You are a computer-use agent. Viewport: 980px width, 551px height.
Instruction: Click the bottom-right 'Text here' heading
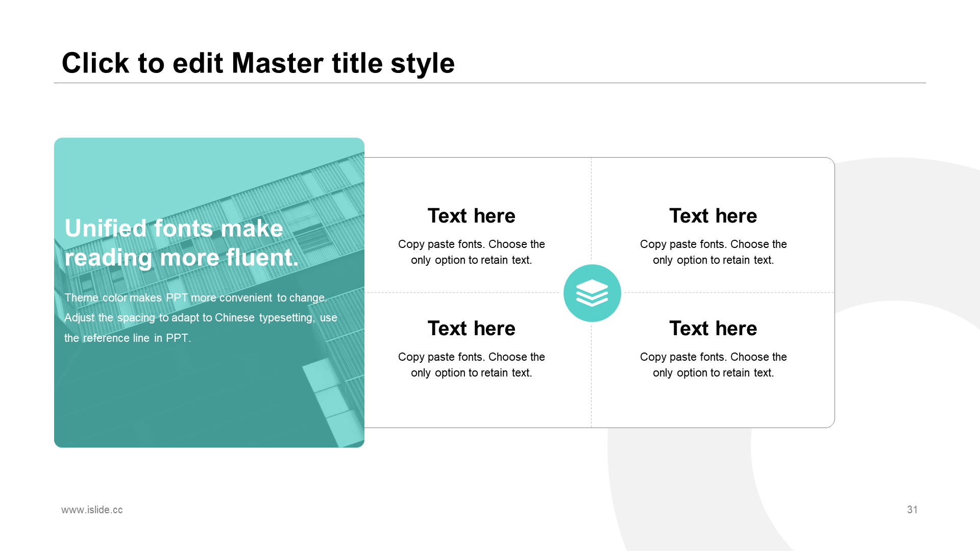[x=713, y=329]
